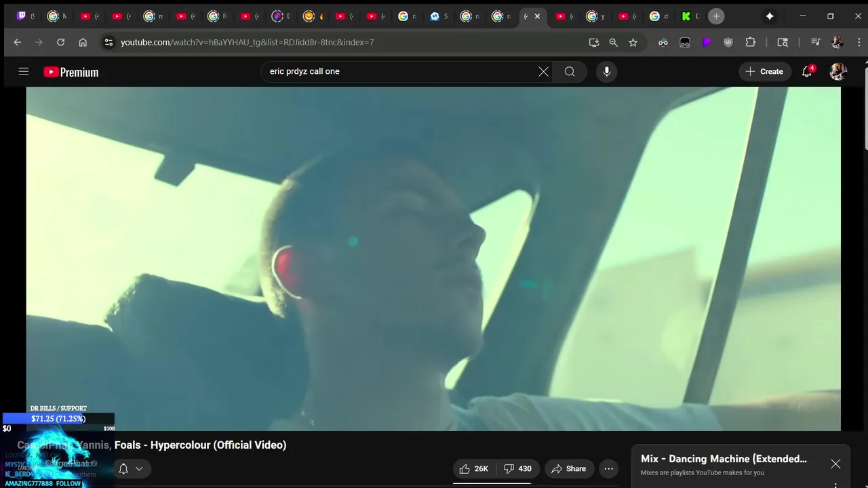The width and height of the screenshot is (868, 488).
Task: Switch to the Google tab labeled 'd'
Action: point(658,16)
